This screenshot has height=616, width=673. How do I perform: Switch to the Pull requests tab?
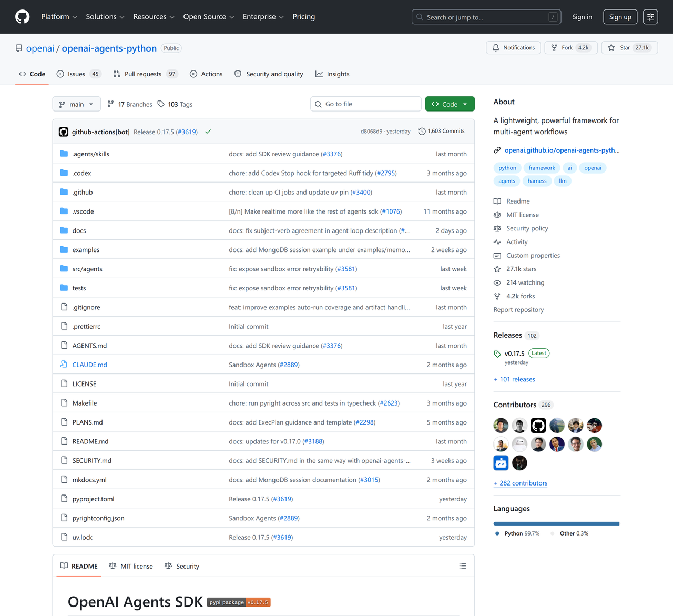(x=145, y=74)
